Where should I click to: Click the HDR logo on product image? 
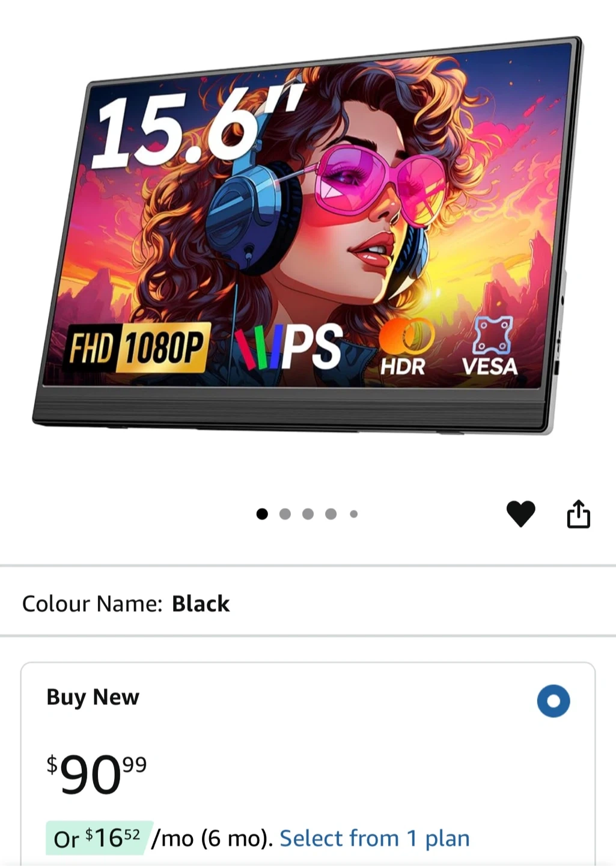pos(404,347)
